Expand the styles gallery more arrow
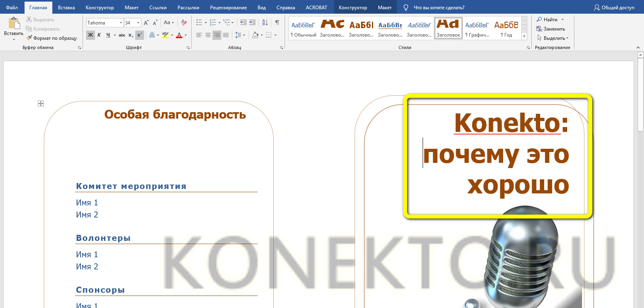The height and width of the screenshot is (308, 644). coord(524,36)
